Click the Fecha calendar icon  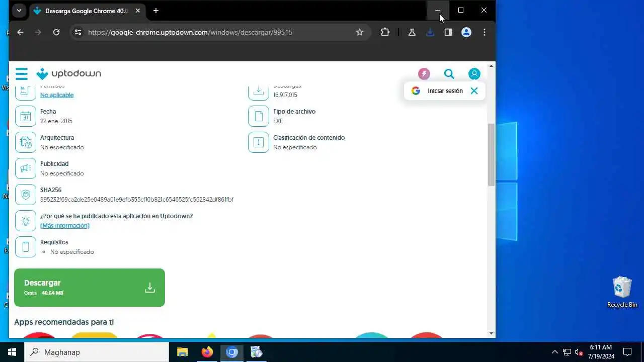point(26,116)
